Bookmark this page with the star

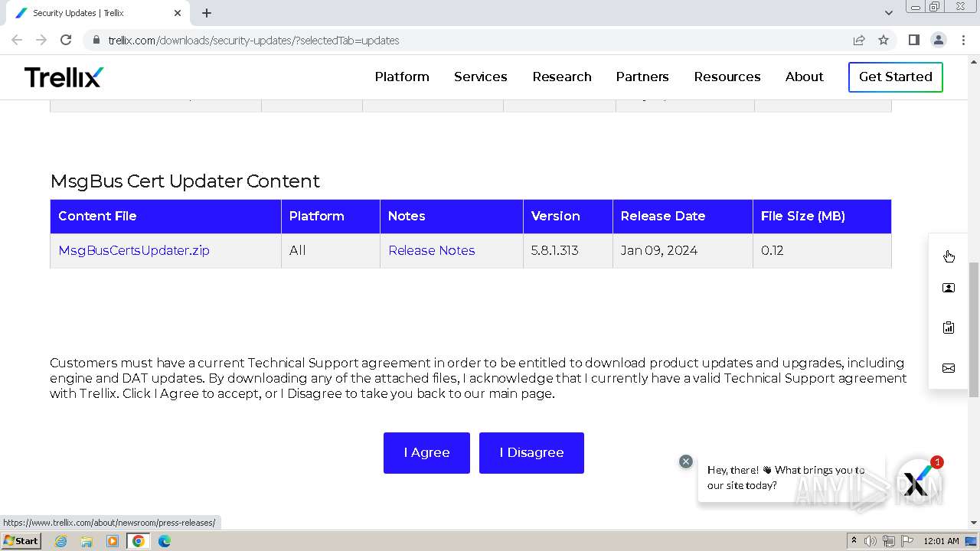click(884, 41)
